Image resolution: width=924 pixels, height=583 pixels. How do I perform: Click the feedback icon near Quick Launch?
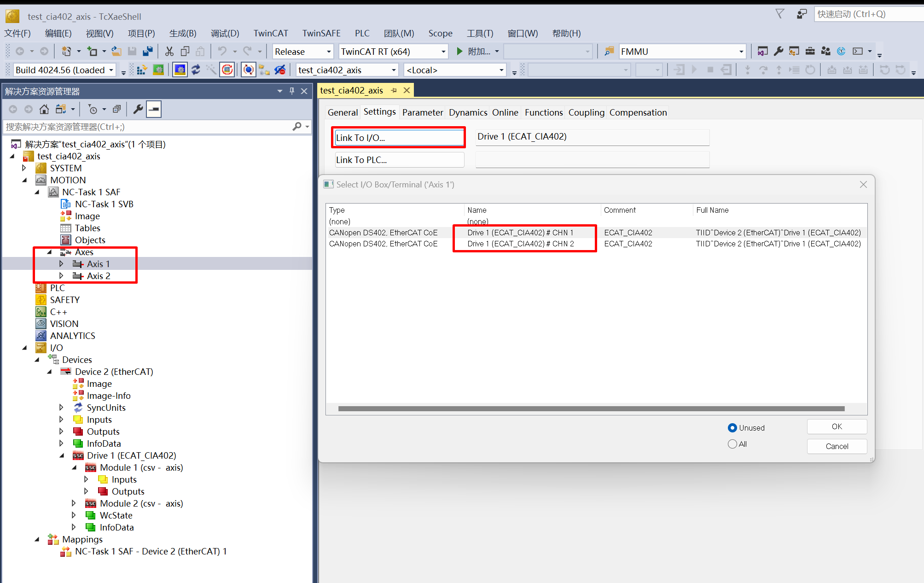click(802, 14)
